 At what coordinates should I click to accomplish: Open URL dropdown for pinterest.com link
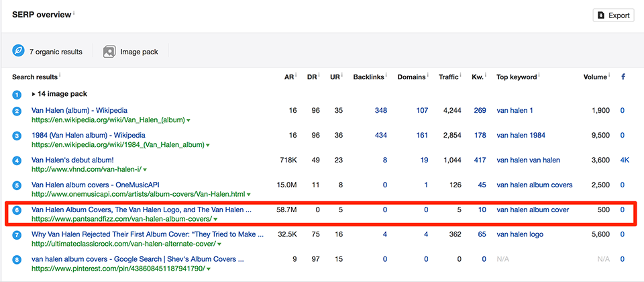click(209, 269)
